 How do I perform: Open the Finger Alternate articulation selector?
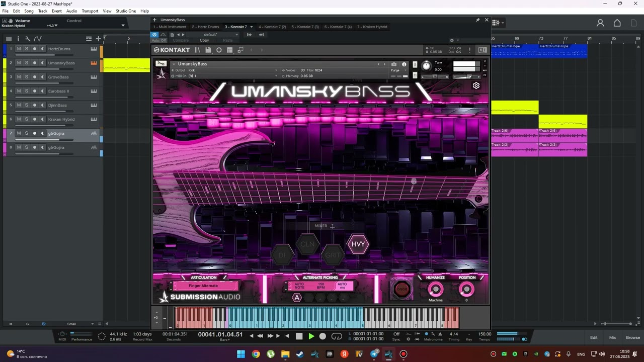(203, 286)
